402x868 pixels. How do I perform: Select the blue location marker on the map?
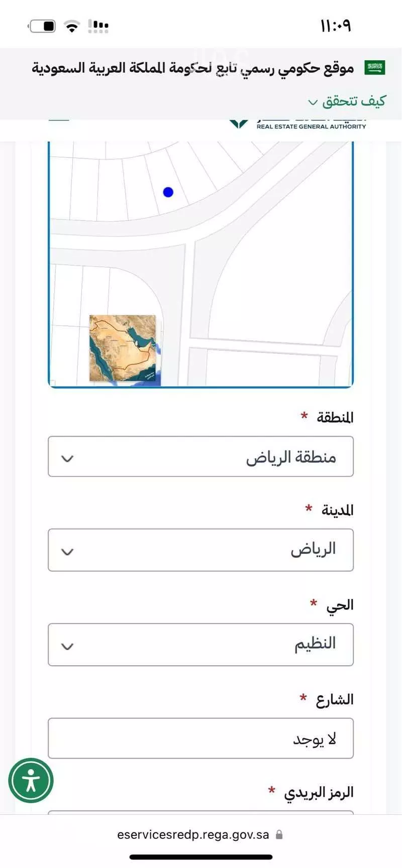tap(168, 192)
